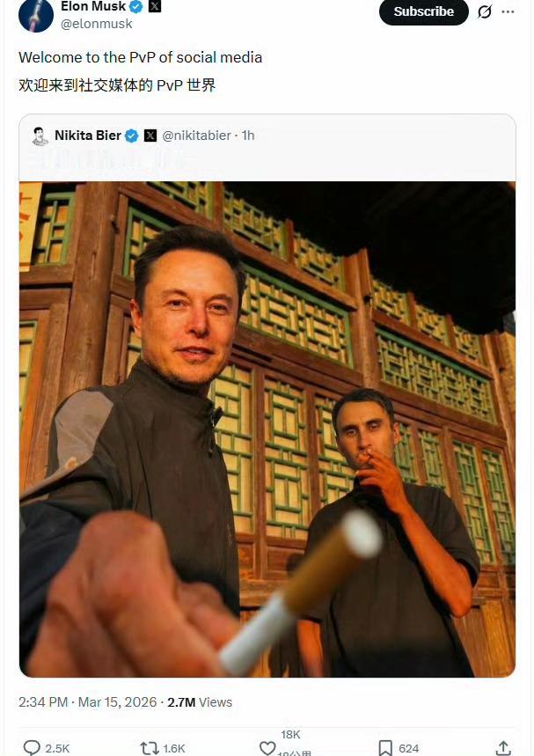This screenshot has width=534, height=756.
Task: Like the post using the heart icon
Action: 269,746
